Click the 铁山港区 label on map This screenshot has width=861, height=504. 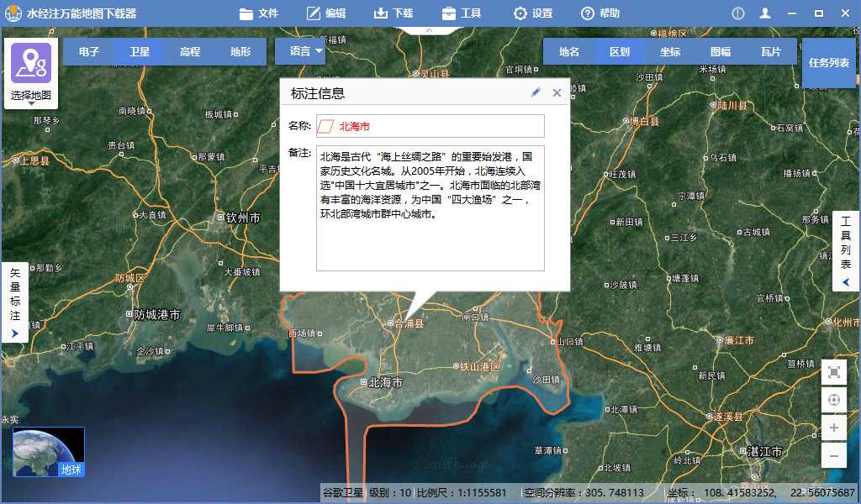480,366
